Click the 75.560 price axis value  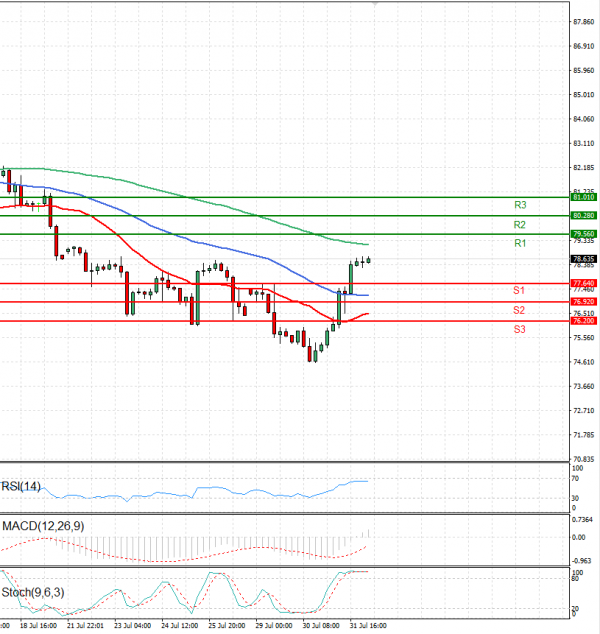coord(584,338)
